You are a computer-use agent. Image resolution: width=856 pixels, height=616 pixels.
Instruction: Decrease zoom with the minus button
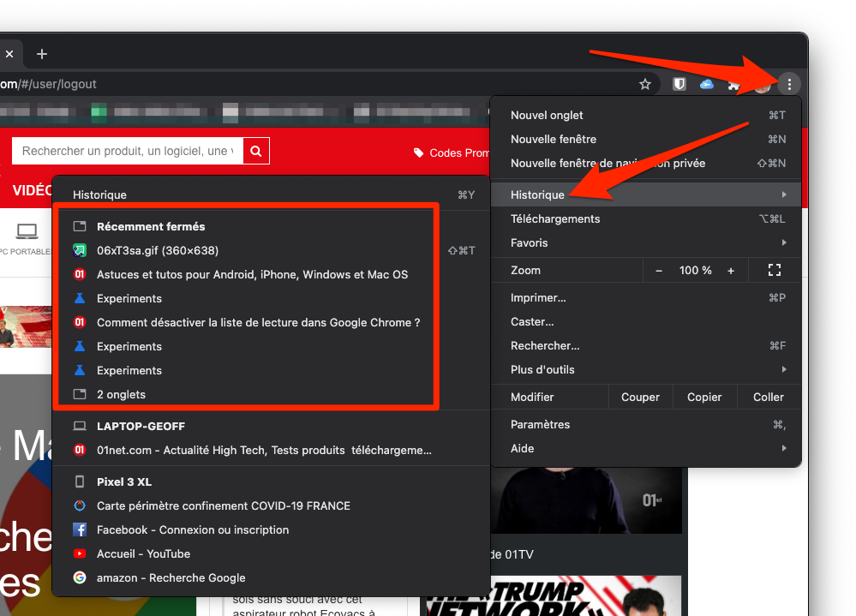(659, 271)
